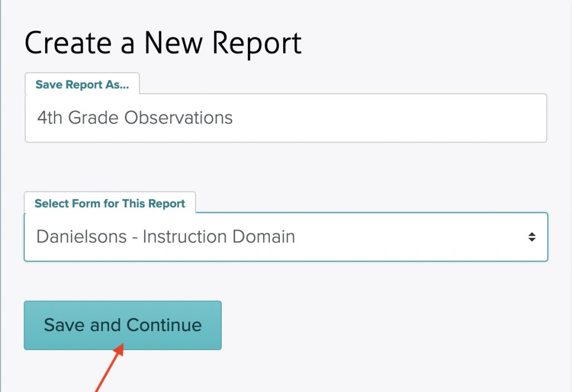Select the Create a New Report heading
The width and height of the screenshot is (572, 392).
163,44
